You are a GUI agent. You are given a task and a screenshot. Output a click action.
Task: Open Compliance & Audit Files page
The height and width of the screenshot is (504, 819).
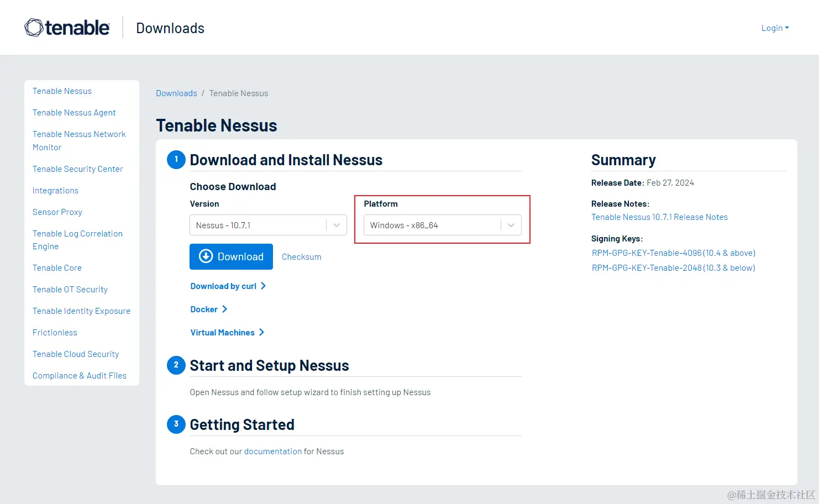click(x=80, y=376)
